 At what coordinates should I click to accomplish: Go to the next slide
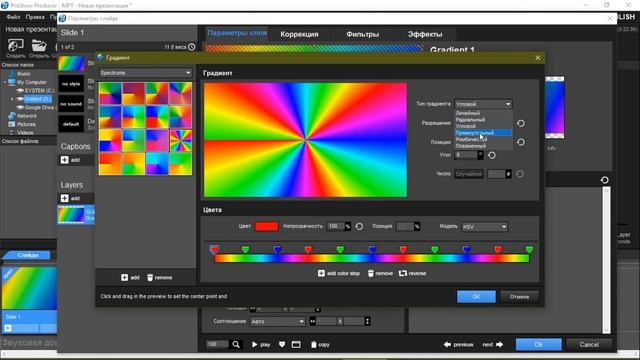point(493,344)
